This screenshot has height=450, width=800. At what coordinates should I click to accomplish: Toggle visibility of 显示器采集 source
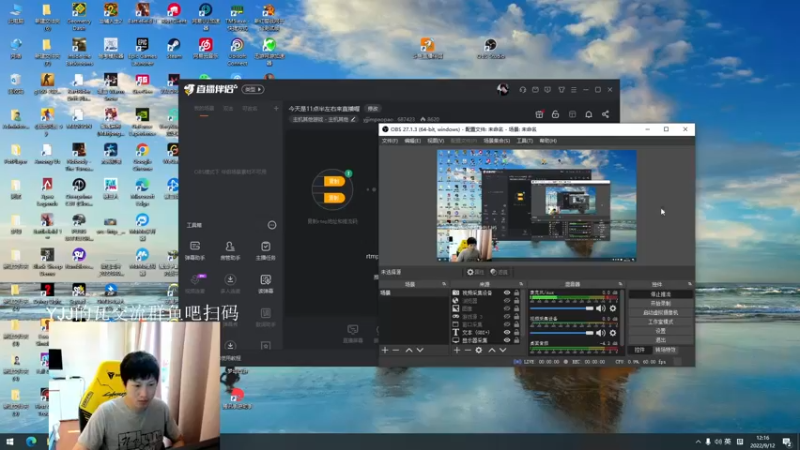pyautogui.click(x=507, y=340)
